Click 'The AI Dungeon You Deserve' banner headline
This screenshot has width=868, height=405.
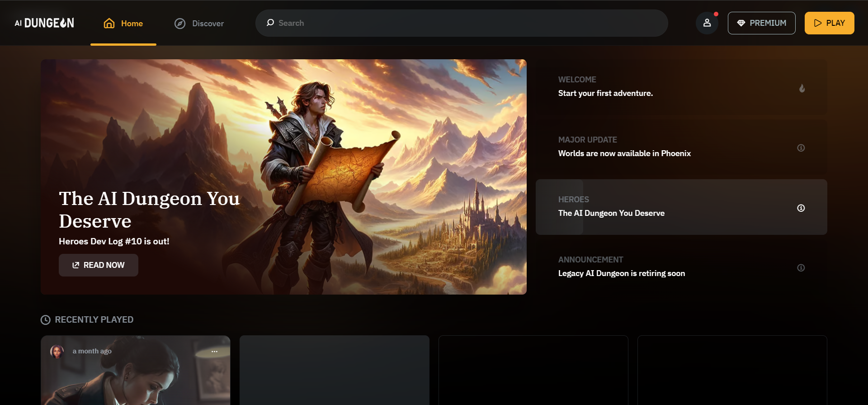point(149,210)
